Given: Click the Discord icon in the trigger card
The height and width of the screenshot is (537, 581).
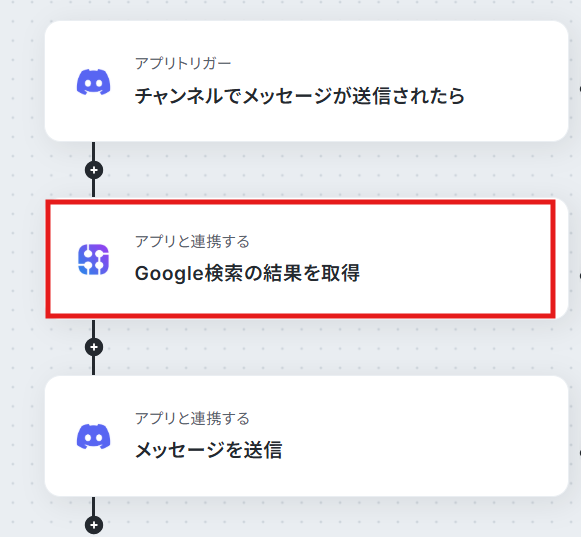Looking at the screenshot, I should [x=93, y=82].
